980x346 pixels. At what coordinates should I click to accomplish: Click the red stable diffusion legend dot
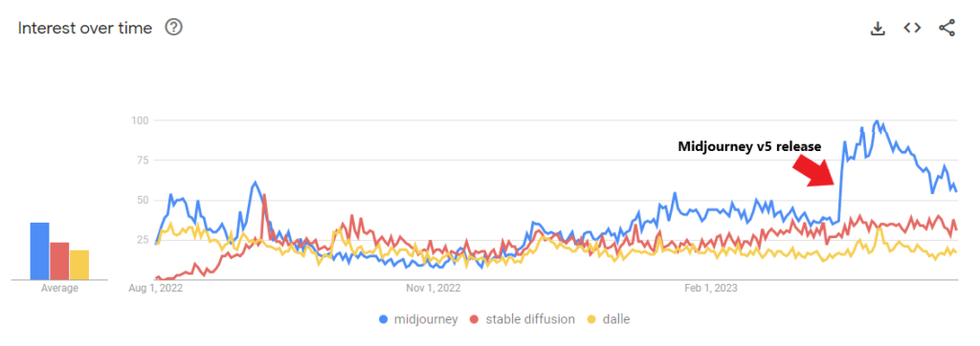click(x=476, y=320)
